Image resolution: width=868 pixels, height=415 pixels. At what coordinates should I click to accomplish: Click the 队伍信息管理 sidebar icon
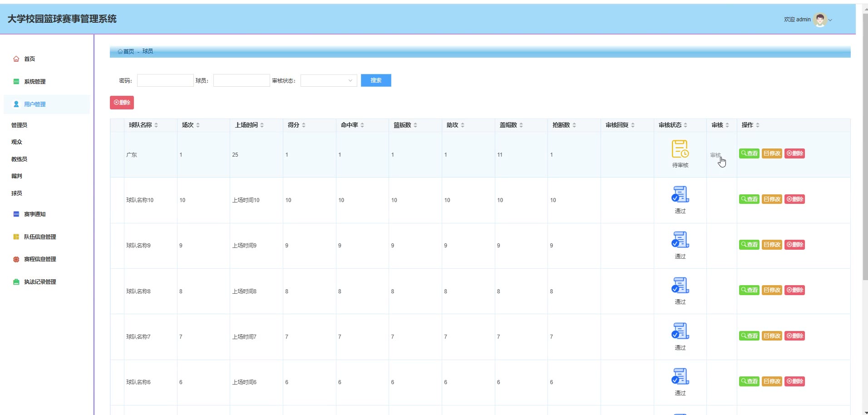pos(16,237)
